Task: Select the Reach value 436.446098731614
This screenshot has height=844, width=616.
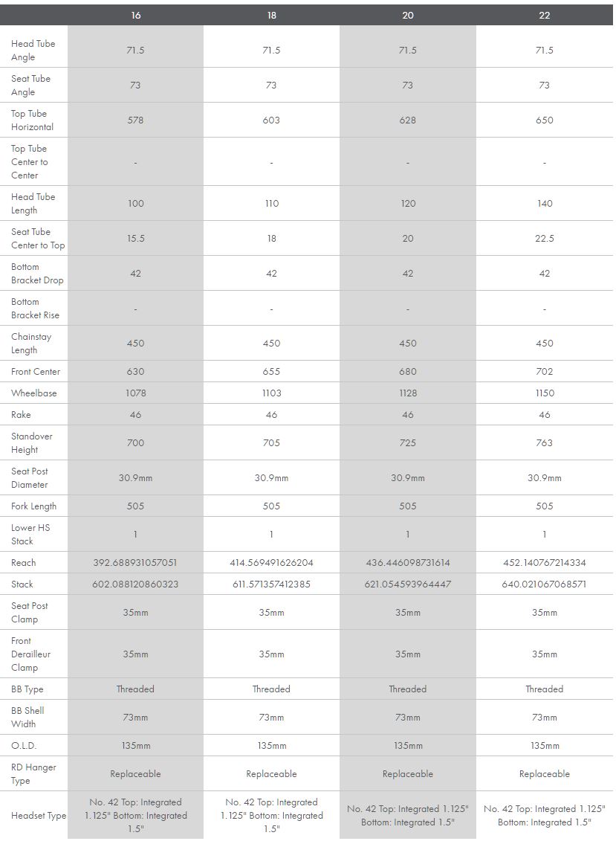Action: click(408, 563)
